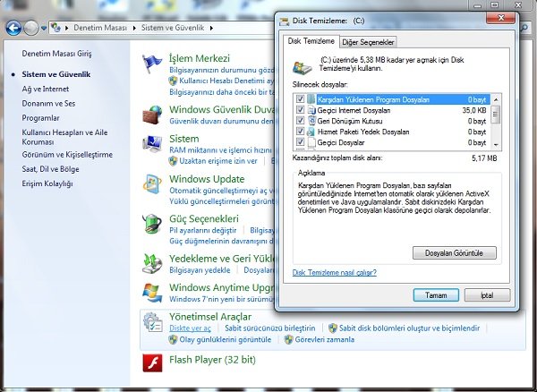Click İptal button in Disk Temizleme
The image size is (537, 392).
[487, 295]
